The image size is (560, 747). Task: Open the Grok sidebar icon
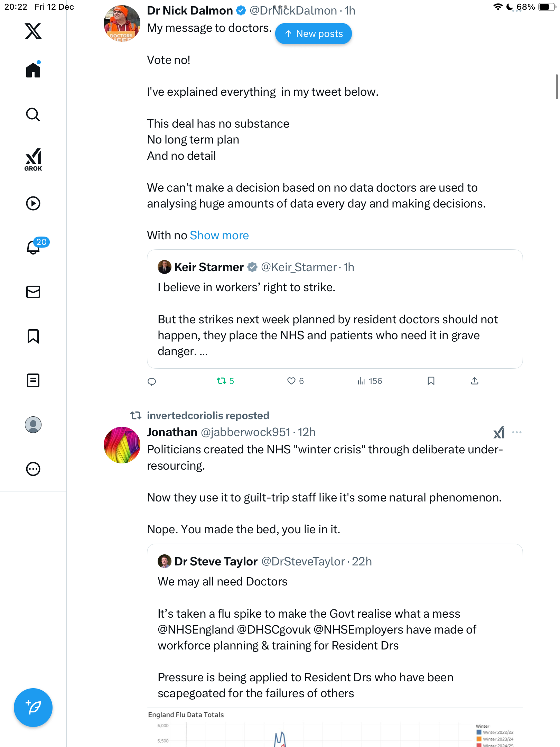pyautogui.click(x=33, y=160)
